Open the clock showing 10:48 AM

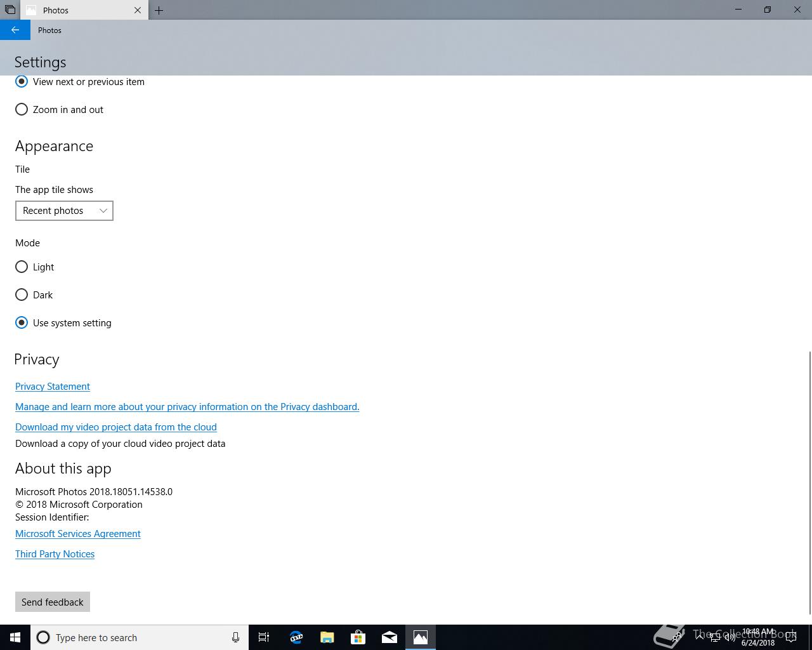758,637
